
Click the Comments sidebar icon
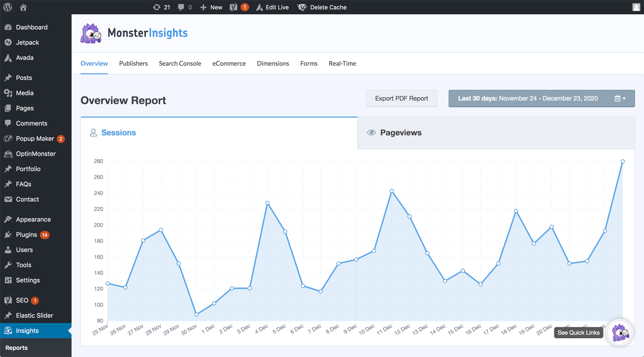[x=8, y=123]
